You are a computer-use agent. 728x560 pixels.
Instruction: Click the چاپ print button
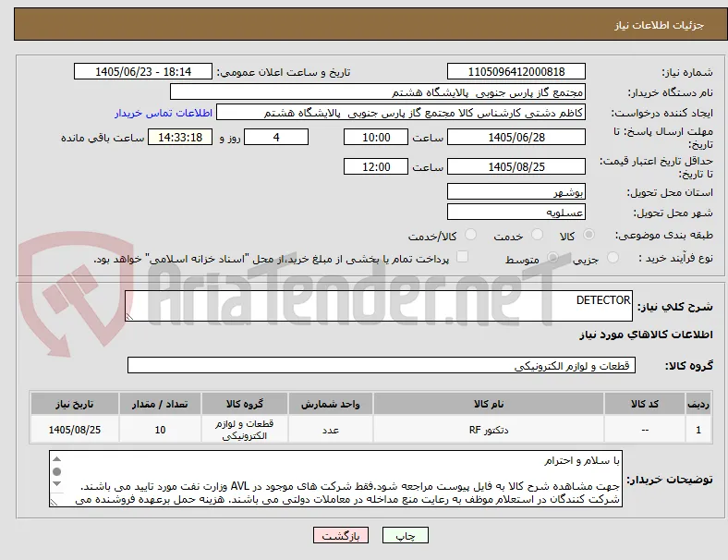point(406,535)
